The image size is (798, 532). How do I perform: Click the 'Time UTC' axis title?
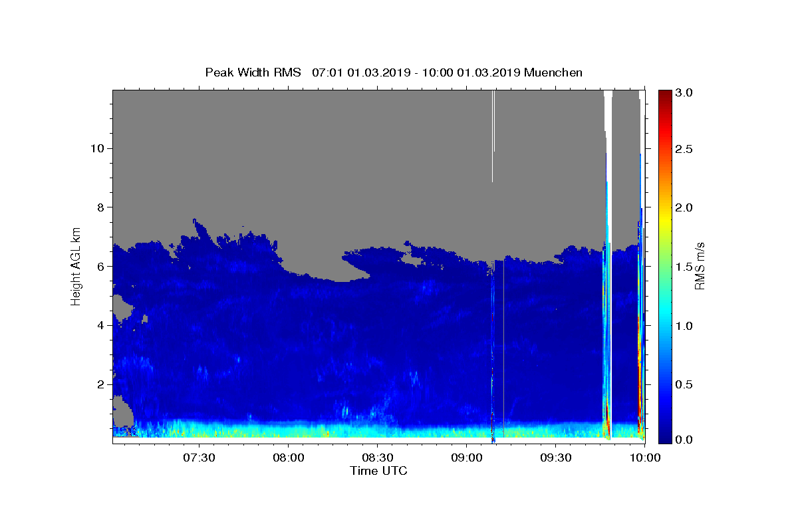click(378, 471)
